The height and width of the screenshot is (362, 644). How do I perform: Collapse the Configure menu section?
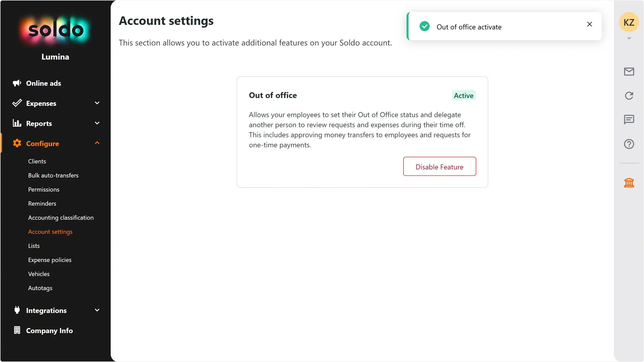point(97,143)
